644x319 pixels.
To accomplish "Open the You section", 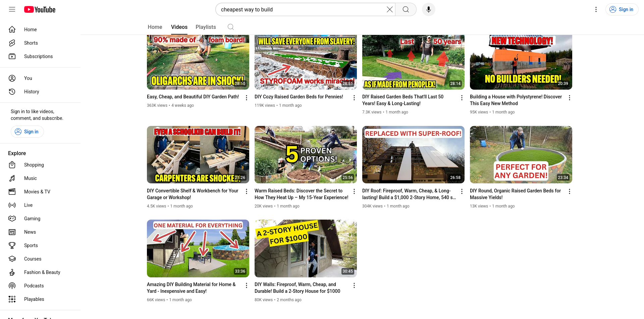I will [40, 78].
